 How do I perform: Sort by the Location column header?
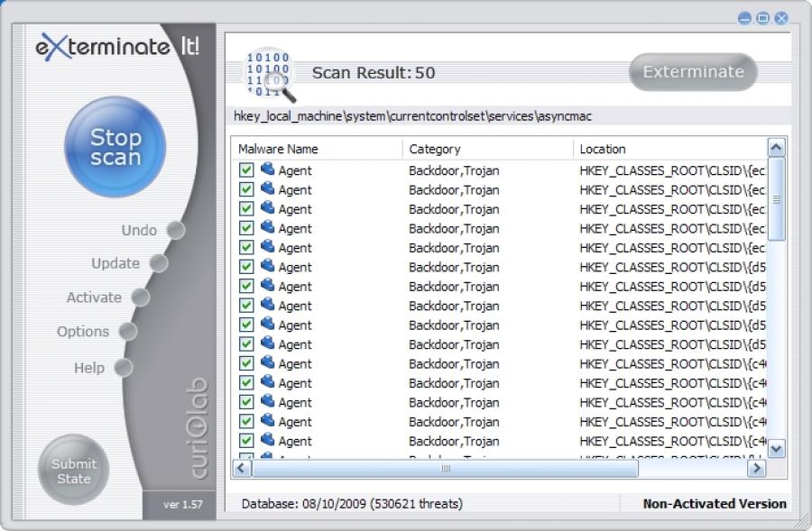click(670, 149)
